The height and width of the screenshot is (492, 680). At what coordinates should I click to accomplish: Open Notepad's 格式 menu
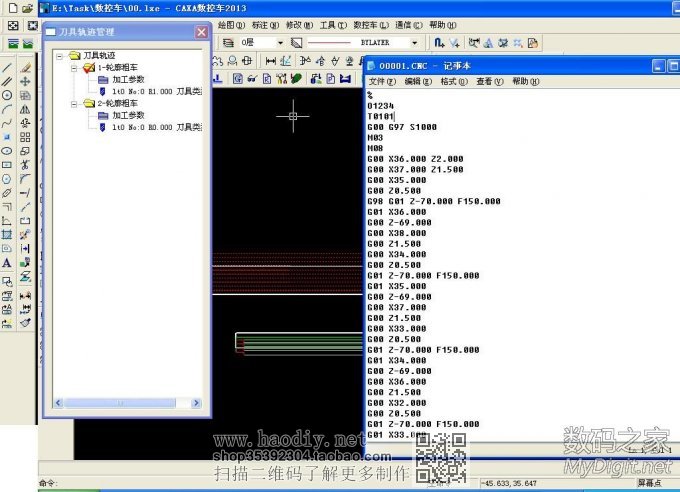point(454,81)
